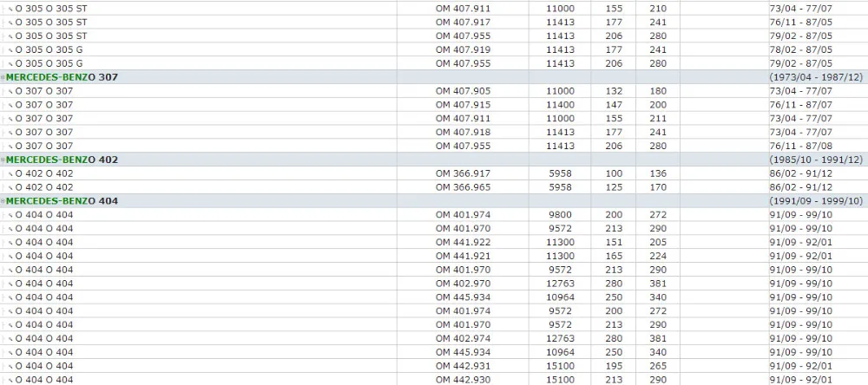Select the MERCEDES-BENZ O 404 header label
Screen dimensions: 868x385
point(62,201)
